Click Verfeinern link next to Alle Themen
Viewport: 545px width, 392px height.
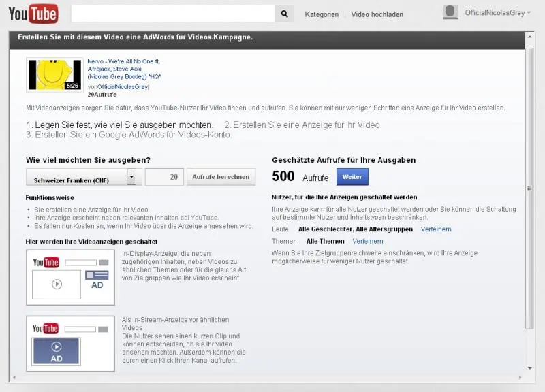click(x=368, y=241)
